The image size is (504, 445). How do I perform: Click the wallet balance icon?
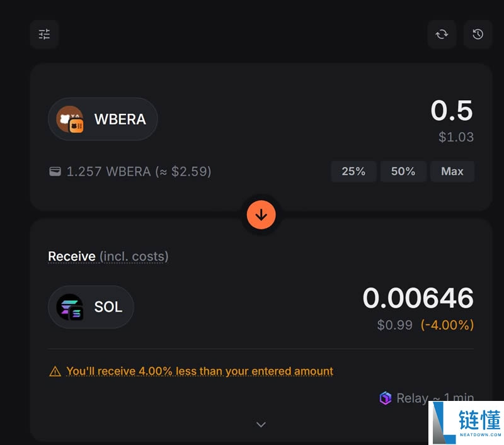pos(55,171)
